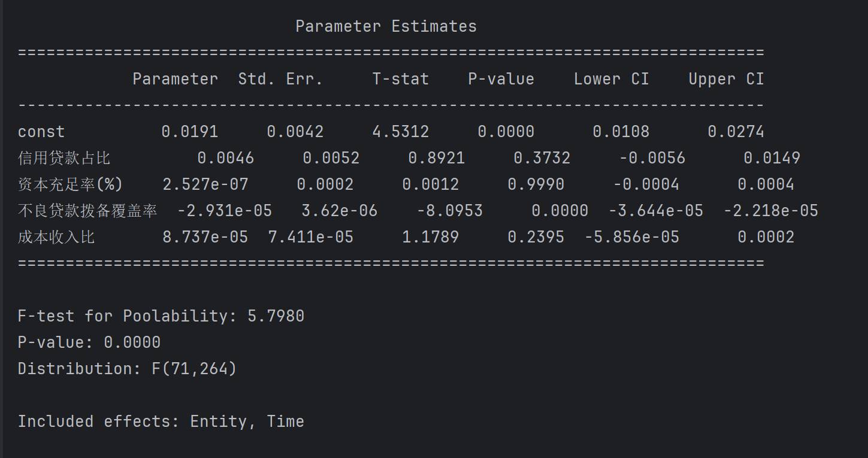Click the const row label
This screenshot has width=868, height=458.
click(41, 132)
